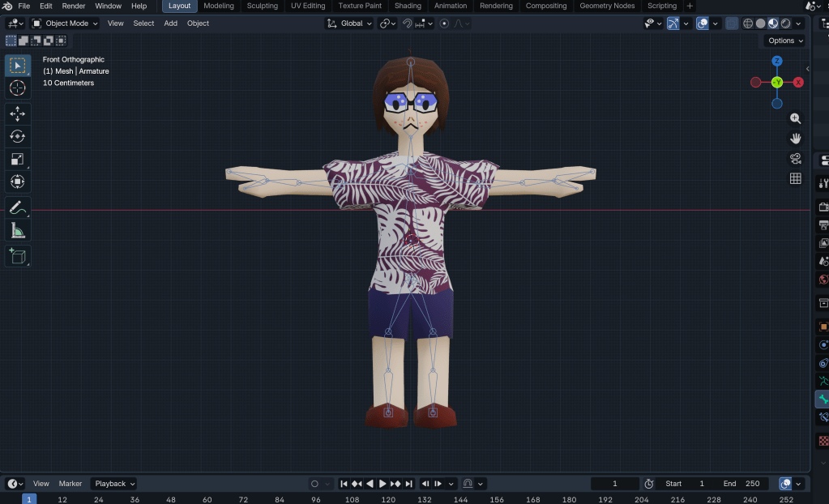Image resolution: width=829 pixels, height=504 pixels.
Task: Toggle the gizmo display button
Action: [673, 23]
